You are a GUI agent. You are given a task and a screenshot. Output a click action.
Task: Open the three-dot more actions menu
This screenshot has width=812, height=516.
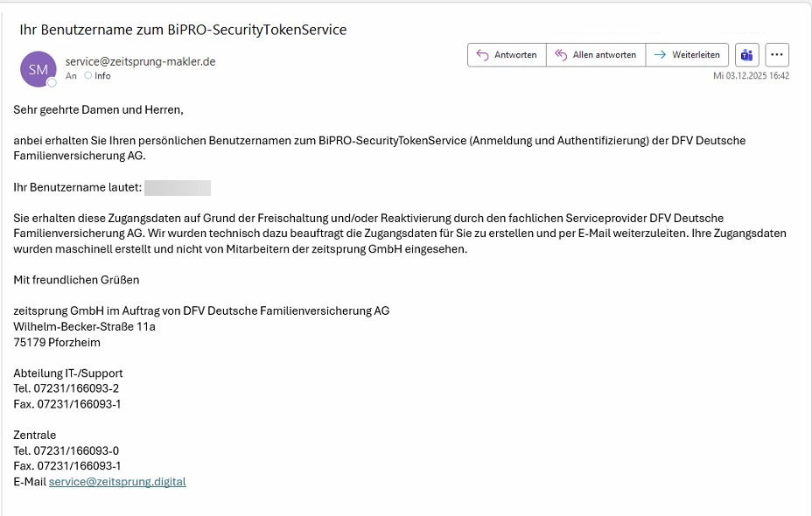777,54
